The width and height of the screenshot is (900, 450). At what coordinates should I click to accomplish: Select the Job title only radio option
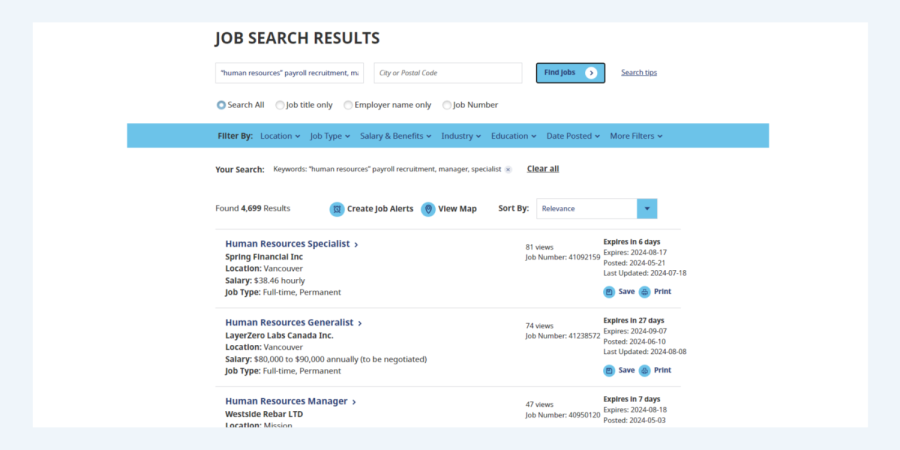pos(280,105)
